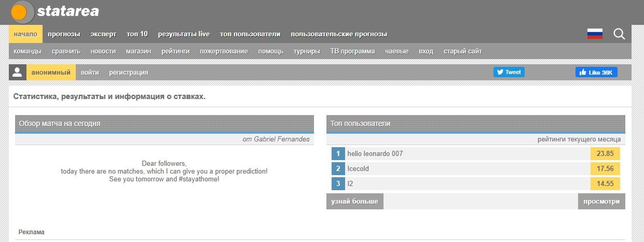The width and height of the screenshot is (644, 242).
Task: Click the войти login link
Action: (x=90, y=73)
